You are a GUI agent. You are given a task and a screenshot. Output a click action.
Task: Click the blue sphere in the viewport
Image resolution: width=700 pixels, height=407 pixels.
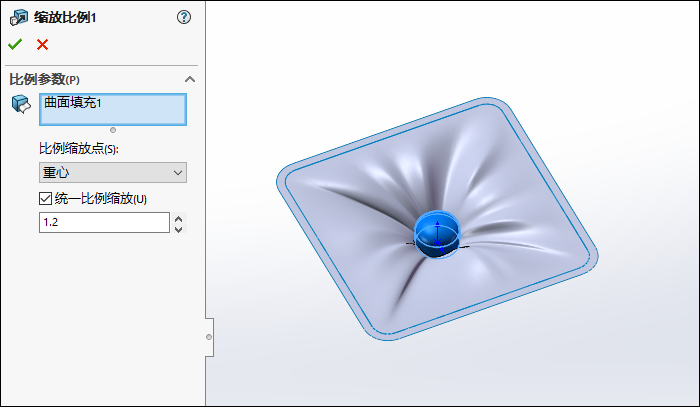[x=437, y=234]
